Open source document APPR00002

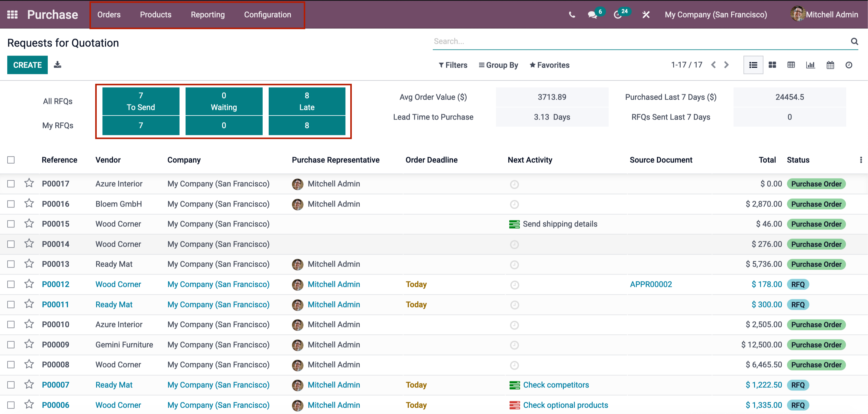click(x=651, y=284)
